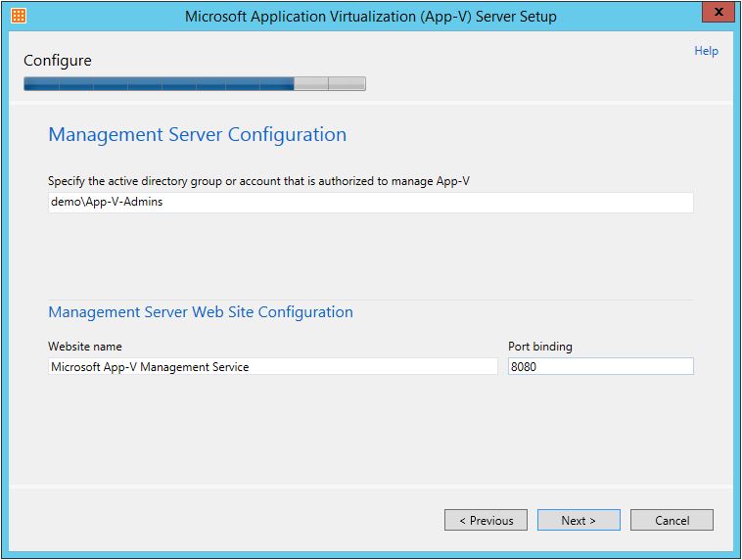The width and height of the screenshot is (742, 560).
Task: Click the active directory group input field
Action: [371, 202]
